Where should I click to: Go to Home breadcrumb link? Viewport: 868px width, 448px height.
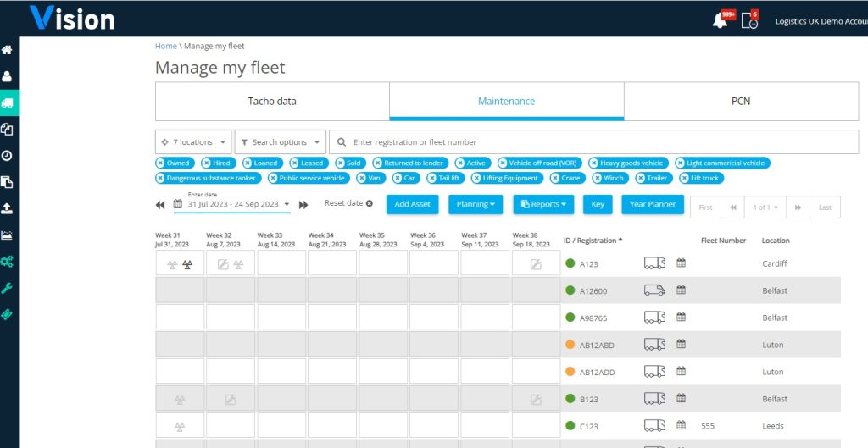[x=165, y=46]
